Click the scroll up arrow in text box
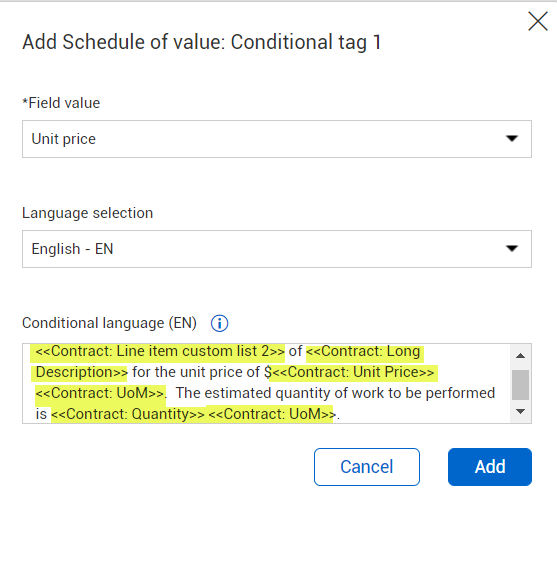 (x=520, y=356)
